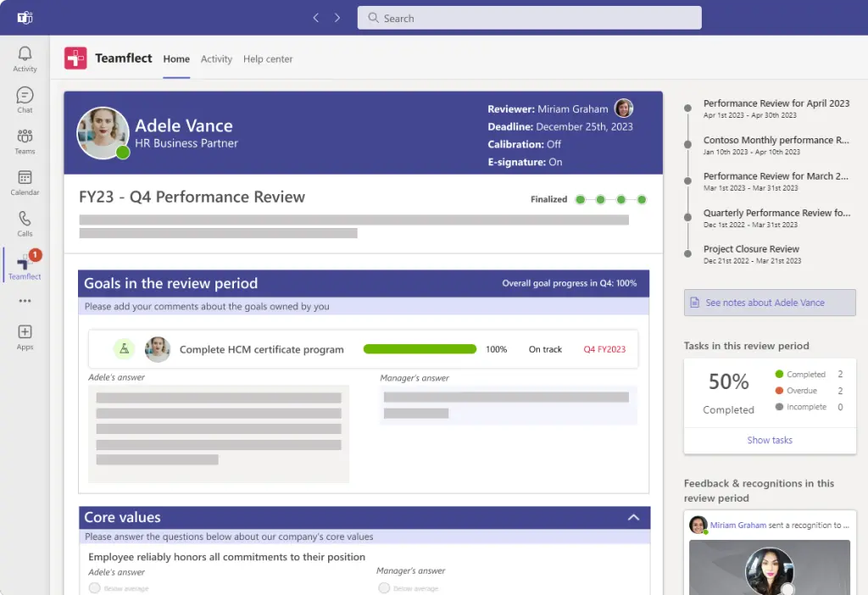Viewport: 868px width, 595px height.
Task: Click the Project Closure Review timeline dot
Action: coord(687,253)
